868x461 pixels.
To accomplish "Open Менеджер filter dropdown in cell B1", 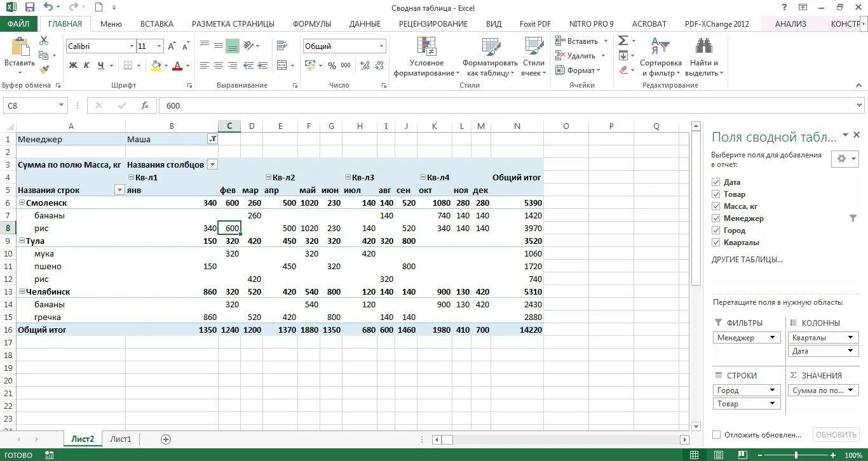I will click(x=212, y=139).
